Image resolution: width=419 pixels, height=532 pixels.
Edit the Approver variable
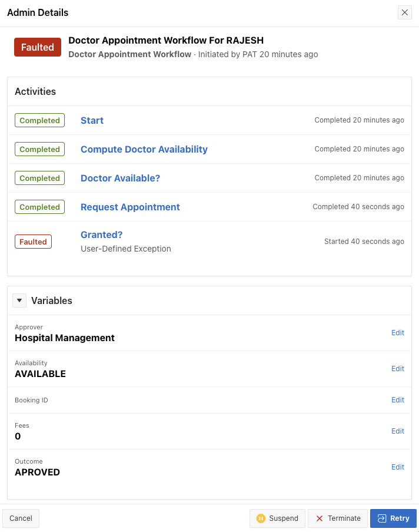398,332
